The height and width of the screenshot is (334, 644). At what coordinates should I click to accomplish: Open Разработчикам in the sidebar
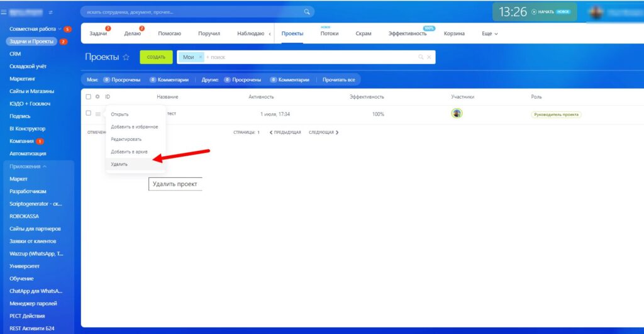tap(28, 191)
